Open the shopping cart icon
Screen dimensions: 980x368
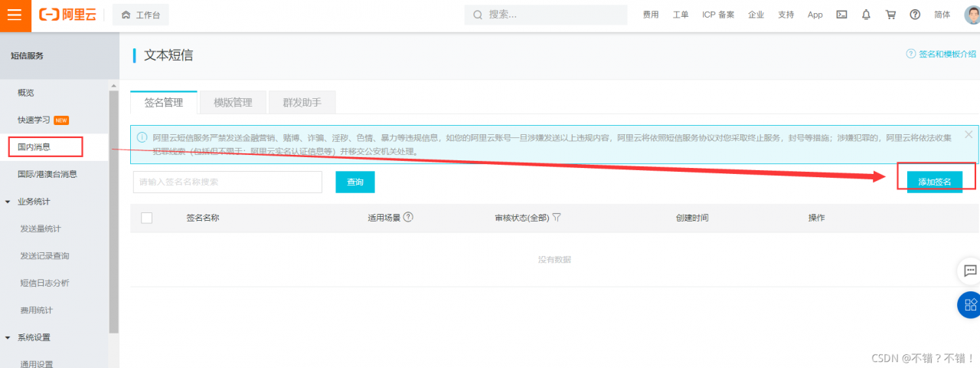[x=890, y=15]
